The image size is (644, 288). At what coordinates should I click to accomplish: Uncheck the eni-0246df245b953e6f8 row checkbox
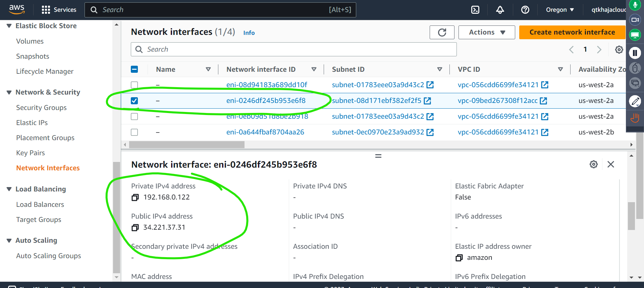pyautogui.click(x=134, y=101)
